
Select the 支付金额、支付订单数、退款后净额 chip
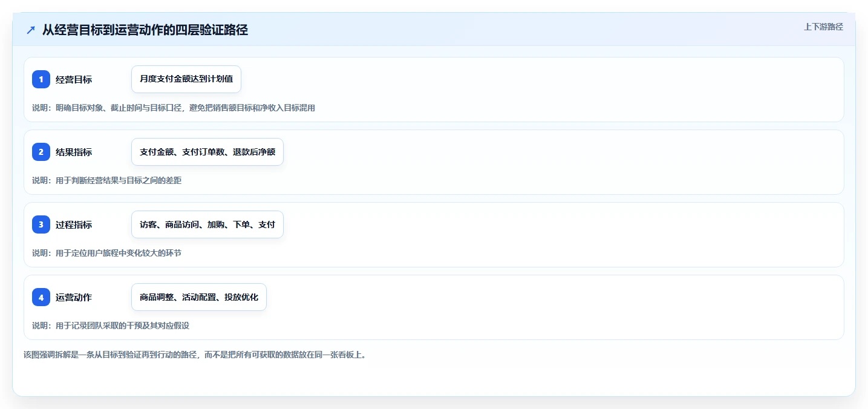(207, 152)
